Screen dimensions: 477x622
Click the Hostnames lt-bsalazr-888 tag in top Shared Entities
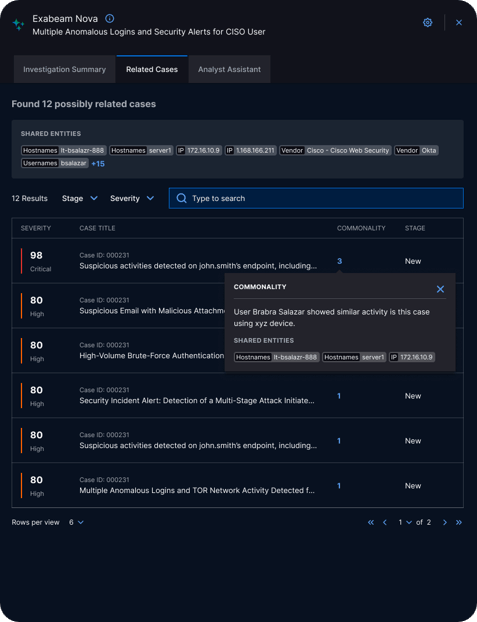pyautogui.click(x=63, y=151)
